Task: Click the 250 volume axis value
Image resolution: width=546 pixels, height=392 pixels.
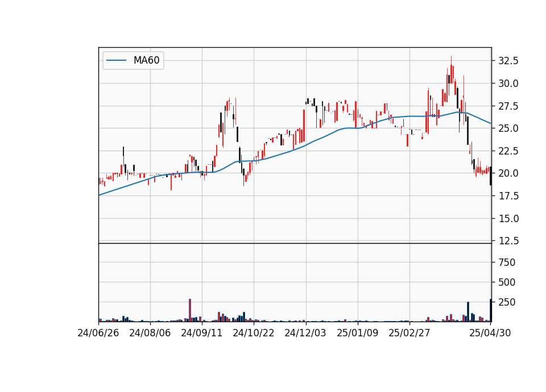Action: point(507,302)
